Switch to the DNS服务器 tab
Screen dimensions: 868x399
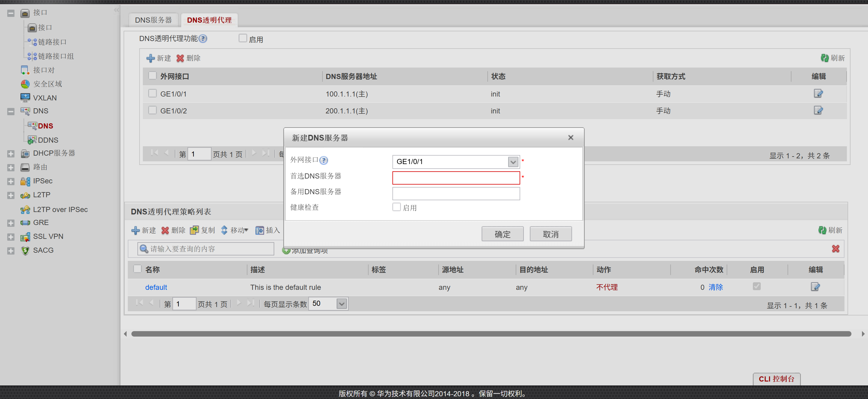coord(153,20)
